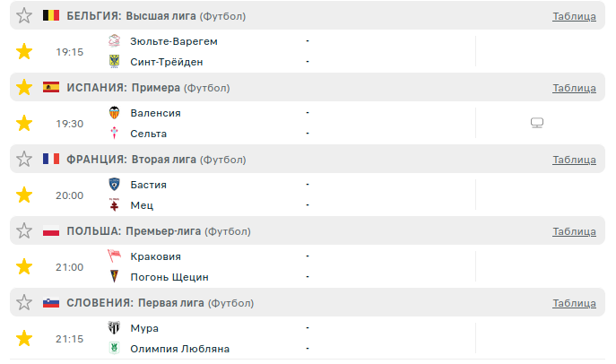Select the Погонь Щецин team name

pos(169,277)
